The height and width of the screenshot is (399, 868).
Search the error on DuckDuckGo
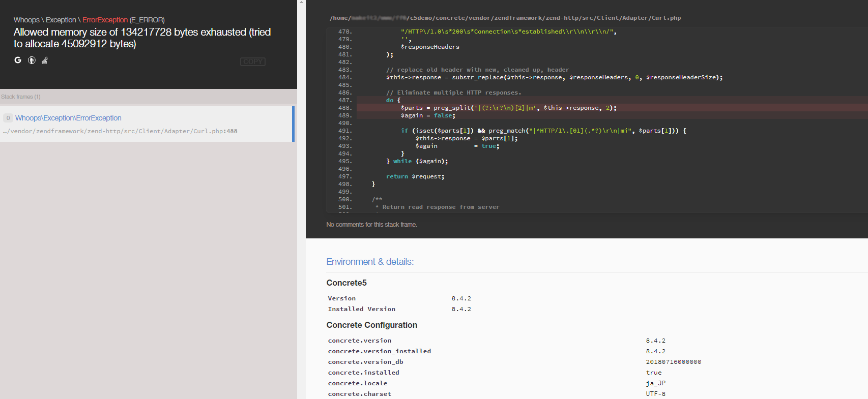click(x=32, y=60)
